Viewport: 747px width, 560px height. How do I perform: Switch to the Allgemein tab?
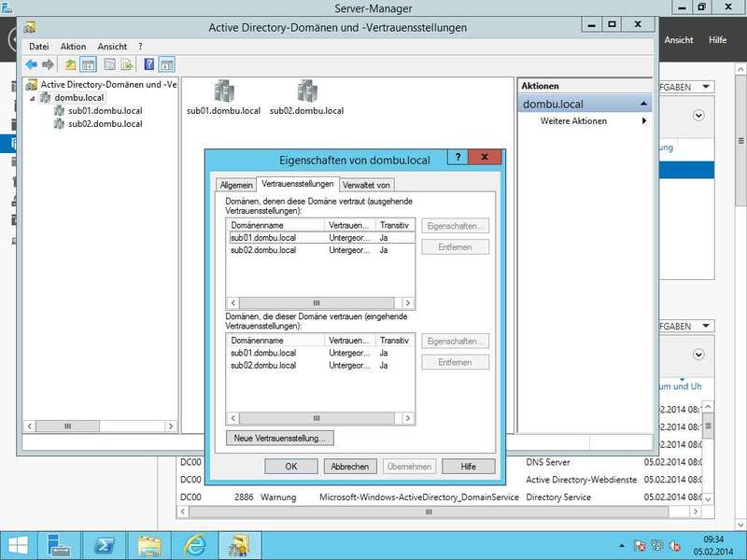coord(235,185)
